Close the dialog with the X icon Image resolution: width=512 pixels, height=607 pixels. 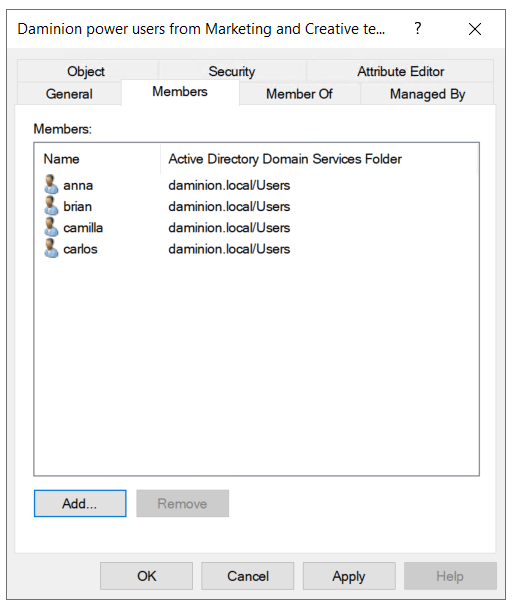pos(474,29)
